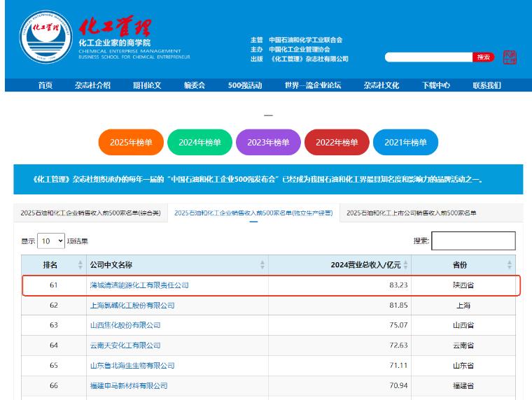Sort by 公司中文名称 column arrows

tap(262, 265)
